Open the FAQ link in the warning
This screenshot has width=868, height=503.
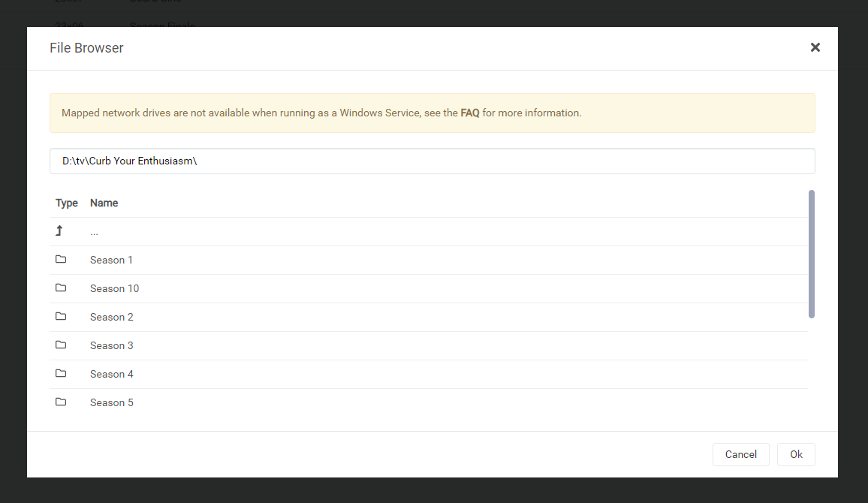coord(469,113)
